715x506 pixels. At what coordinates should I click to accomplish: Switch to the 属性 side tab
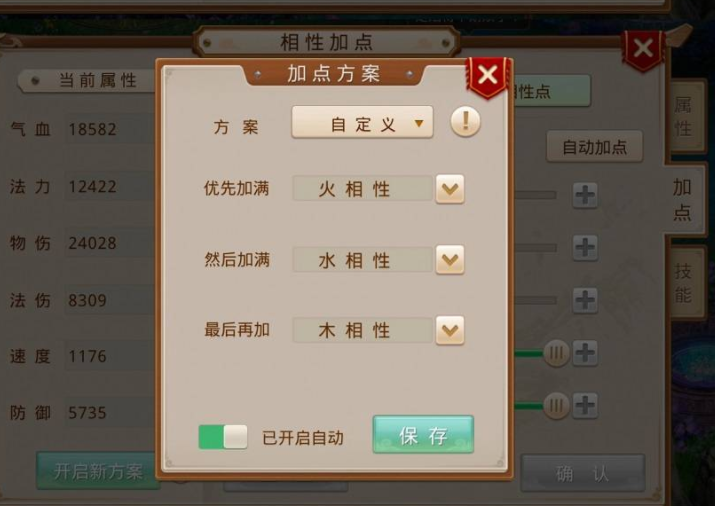click(683, 116)
